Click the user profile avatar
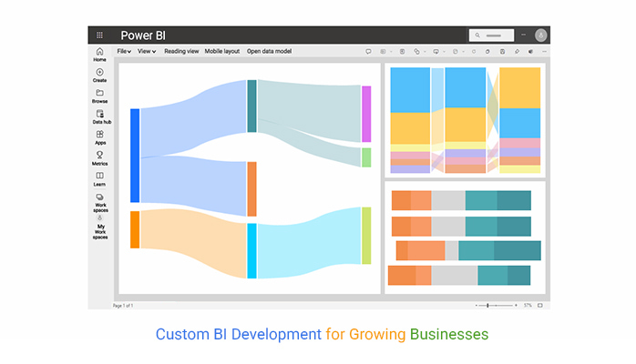The width and height of the screenshot is (636, 364). [540, 35]
